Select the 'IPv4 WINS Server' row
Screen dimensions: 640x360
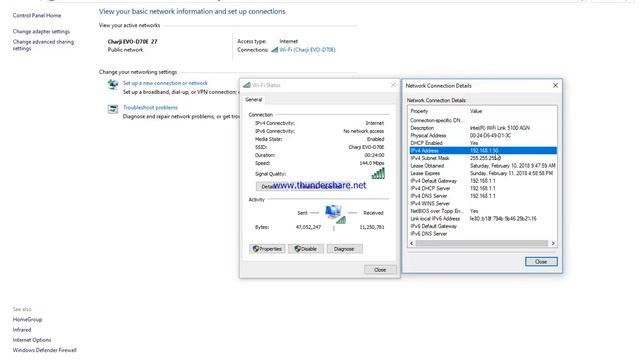[x=482, y=203]
